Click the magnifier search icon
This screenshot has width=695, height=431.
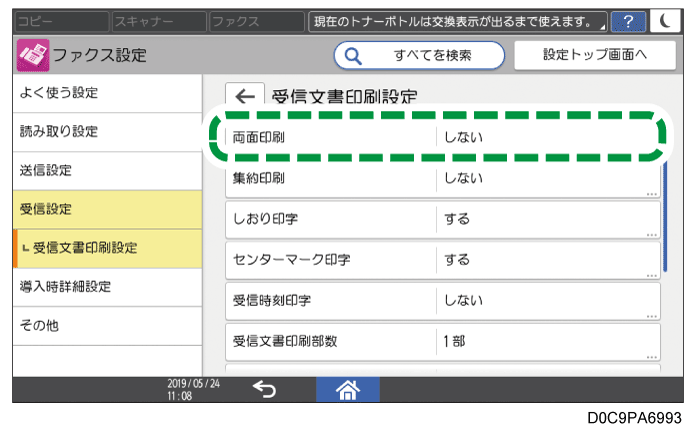pos(353,56)
